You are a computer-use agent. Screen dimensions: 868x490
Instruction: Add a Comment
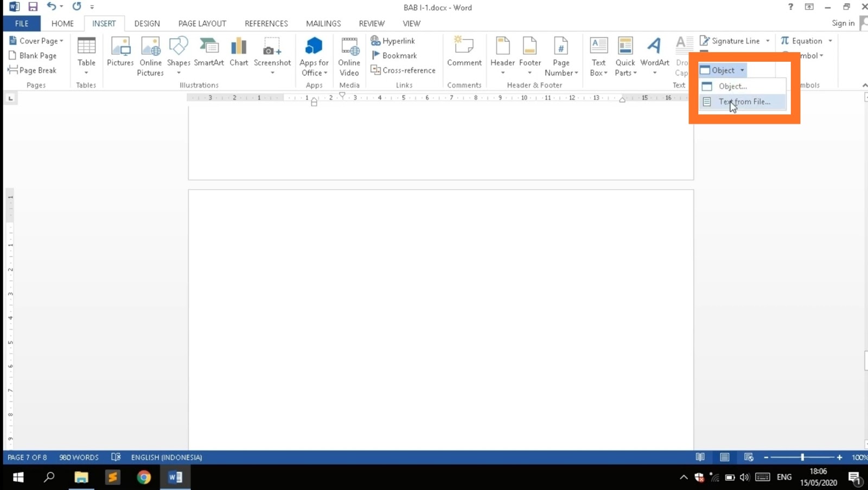tap(464, 52)
